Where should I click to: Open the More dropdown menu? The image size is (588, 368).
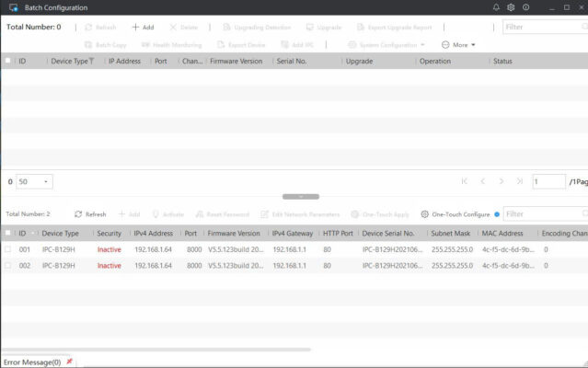(x=458, y=44)
